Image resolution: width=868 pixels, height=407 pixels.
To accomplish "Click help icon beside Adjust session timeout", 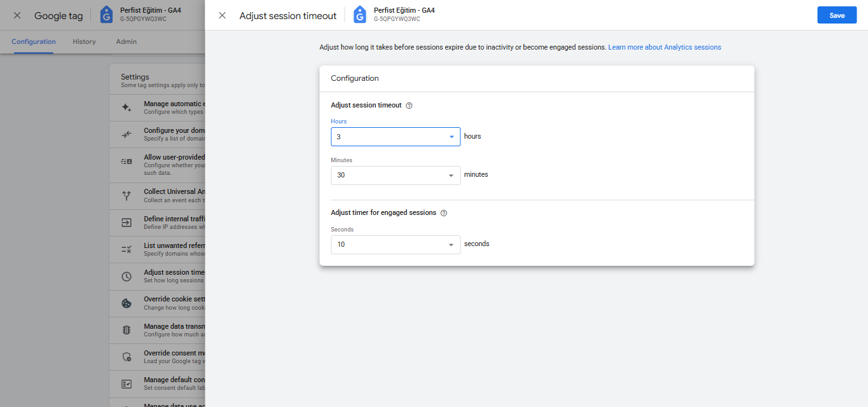I will 410,106.
